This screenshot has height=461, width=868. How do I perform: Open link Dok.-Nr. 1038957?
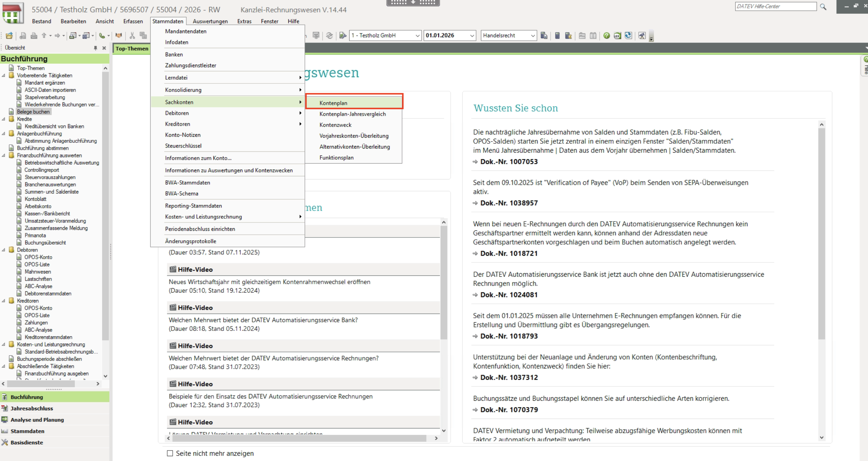pyautogui.click(x=509, y=203)
